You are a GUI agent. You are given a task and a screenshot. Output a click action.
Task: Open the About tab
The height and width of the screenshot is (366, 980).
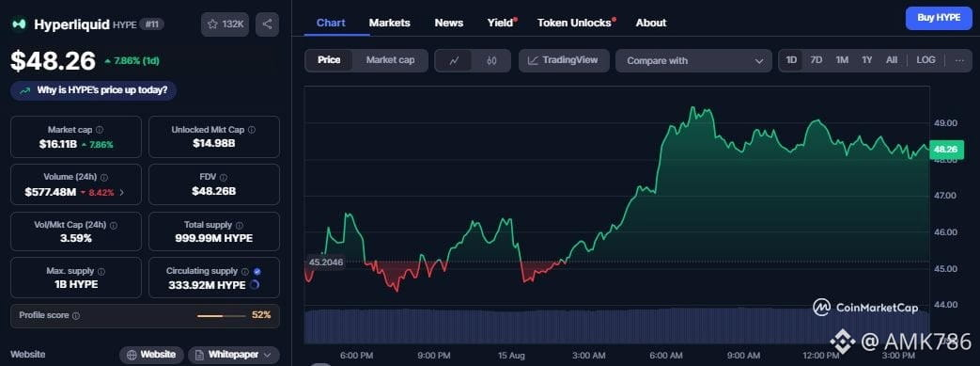click(x=650, y=23)
